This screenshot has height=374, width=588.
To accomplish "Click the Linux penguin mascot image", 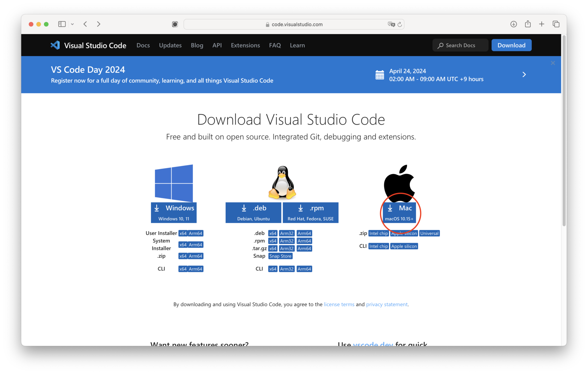I will coord(282,182).
